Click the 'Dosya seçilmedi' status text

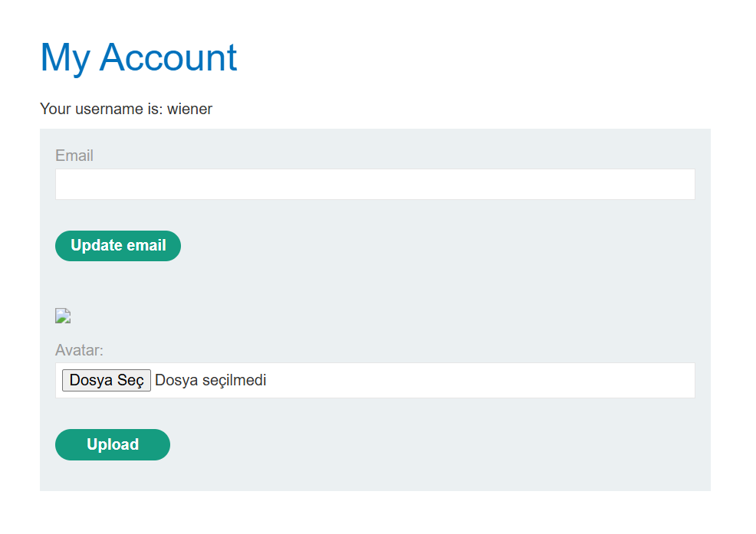(x=210, y=380)
